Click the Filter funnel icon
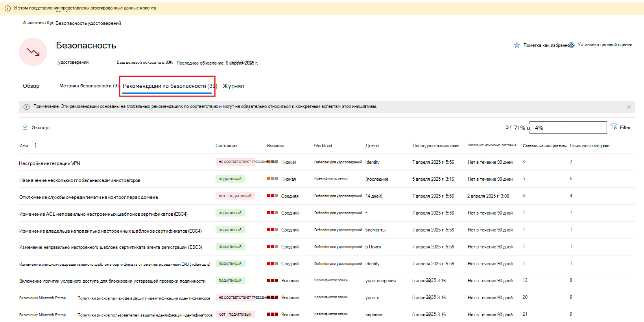The height and width of the screenshot is (322, 644). coord(614,127)
